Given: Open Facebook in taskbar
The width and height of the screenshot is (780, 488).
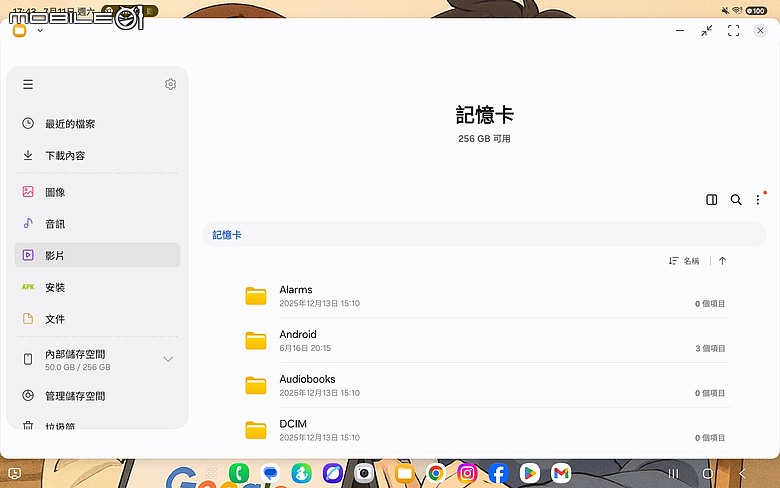Looking at the screenshot, I should coord(498,473).
